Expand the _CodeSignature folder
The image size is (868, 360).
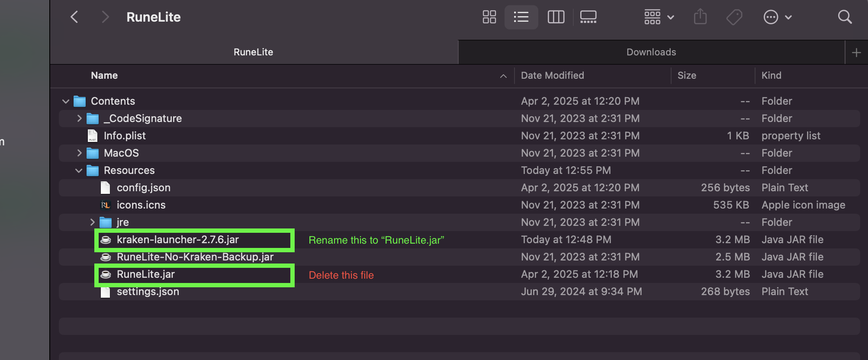[x=79, y=118]
